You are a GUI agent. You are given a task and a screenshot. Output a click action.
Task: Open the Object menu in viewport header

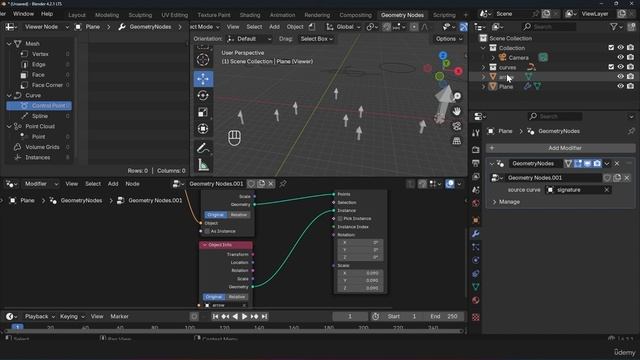(295, 27)
